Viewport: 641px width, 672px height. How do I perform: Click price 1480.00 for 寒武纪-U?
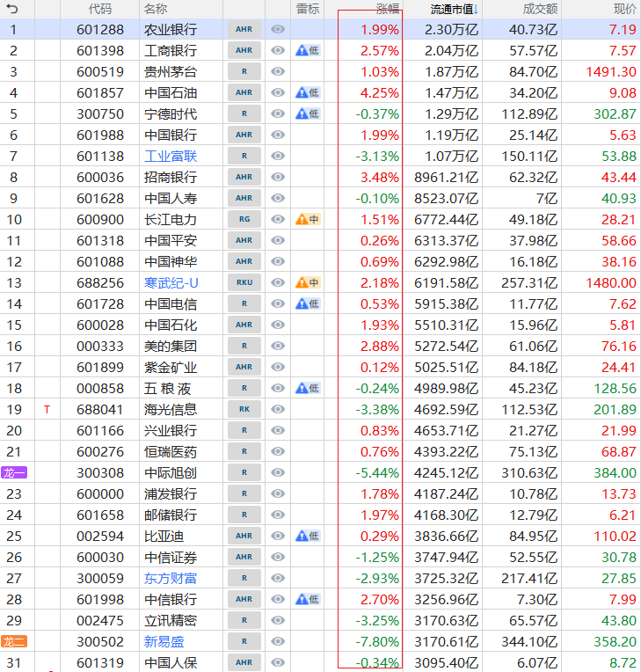pyautogui.click(x=611, y=283)
